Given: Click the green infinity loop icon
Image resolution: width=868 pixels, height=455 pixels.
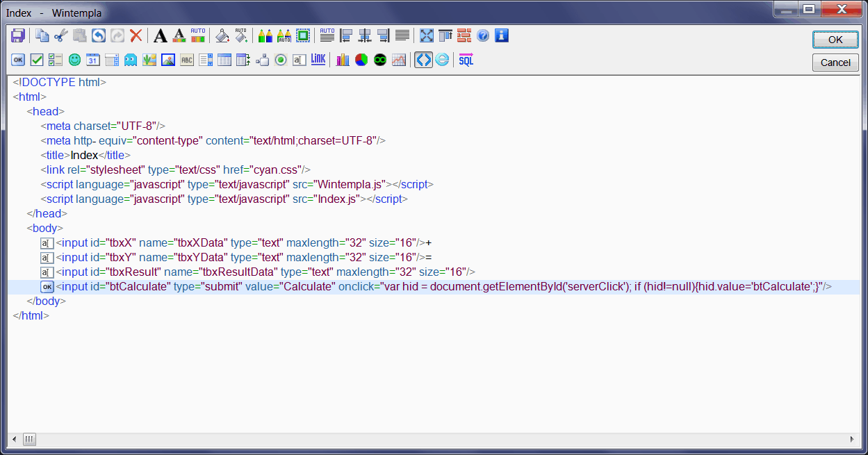Looking at the screenshot, I should pos(380,60).
